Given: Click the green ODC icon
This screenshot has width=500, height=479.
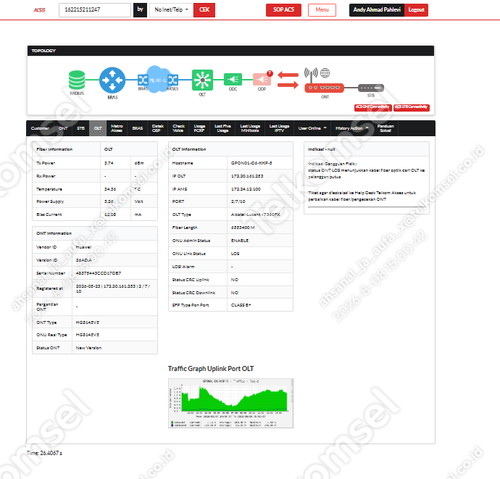Looking at the screenshot, I should coord(233,80).
